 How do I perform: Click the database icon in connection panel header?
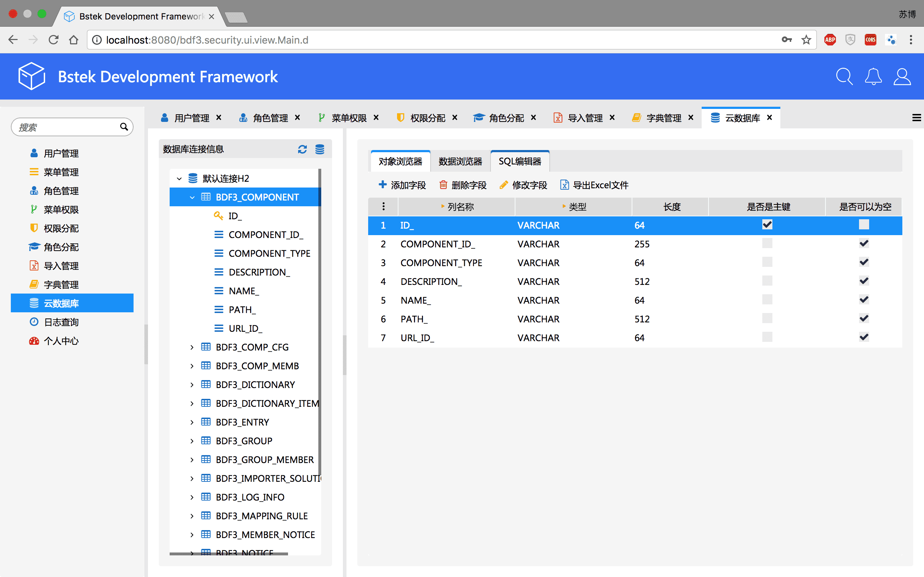click(319, 149)
